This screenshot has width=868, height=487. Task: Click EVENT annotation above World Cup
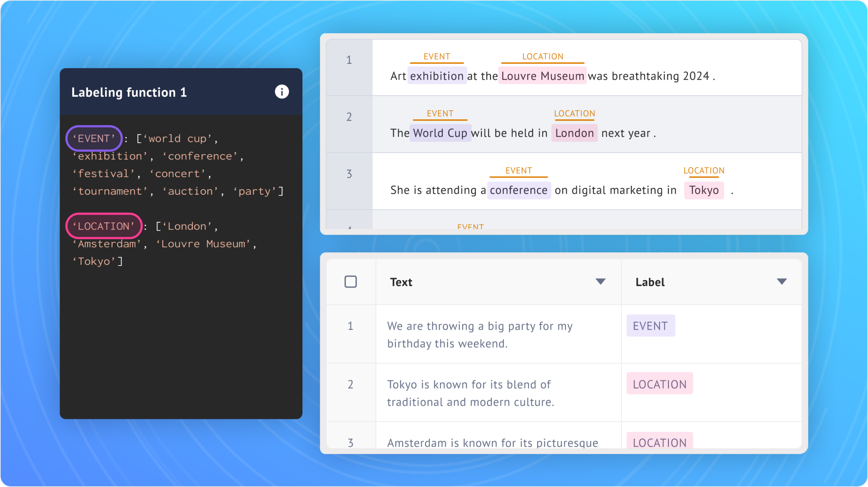440,113
